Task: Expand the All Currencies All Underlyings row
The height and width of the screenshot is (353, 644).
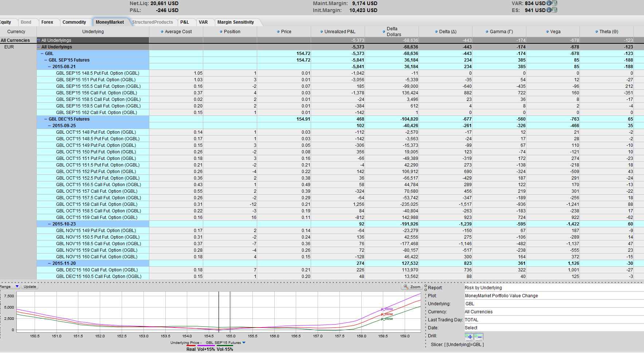Action: coord(39,40)
